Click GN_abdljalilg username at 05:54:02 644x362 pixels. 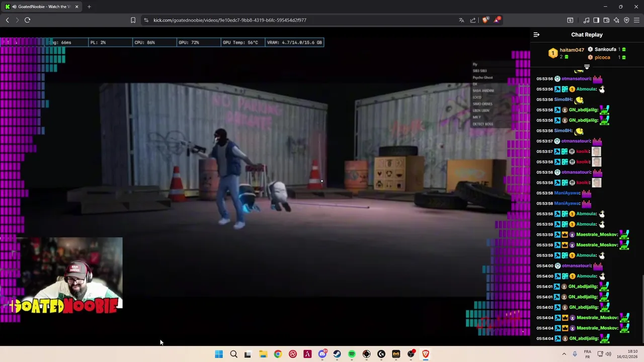click(584, 308)
